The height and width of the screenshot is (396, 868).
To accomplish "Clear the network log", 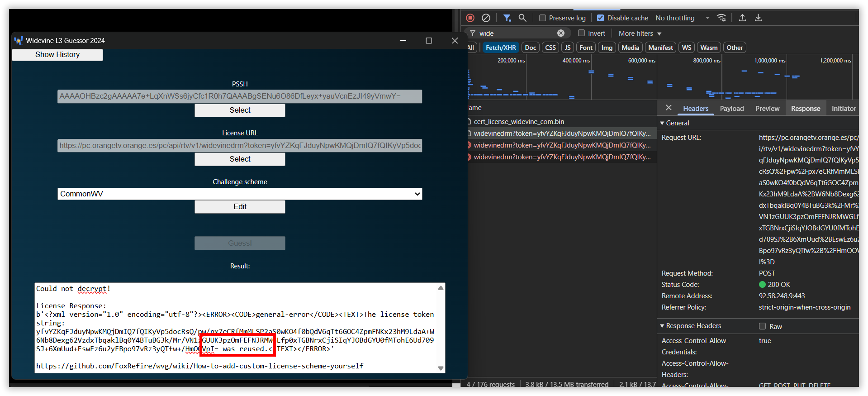I will click(x=486, y=18).
